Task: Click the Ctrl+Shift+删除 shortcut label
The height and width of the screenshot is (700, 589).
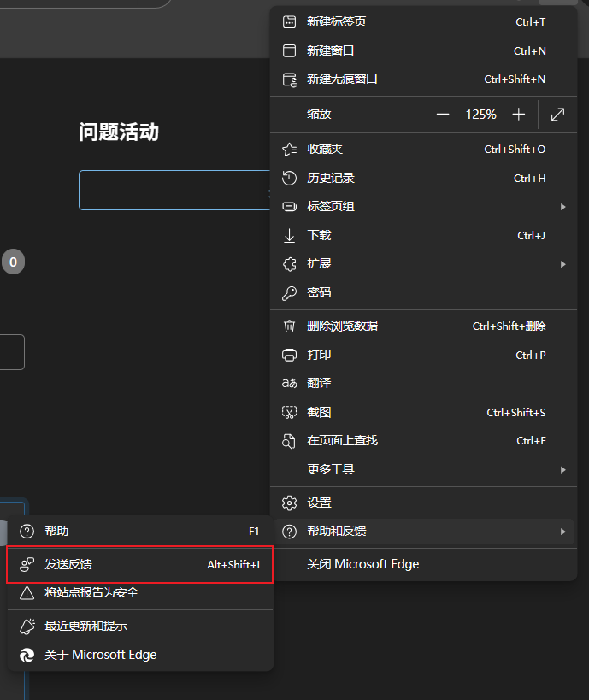Action: (x=509, y=326)
